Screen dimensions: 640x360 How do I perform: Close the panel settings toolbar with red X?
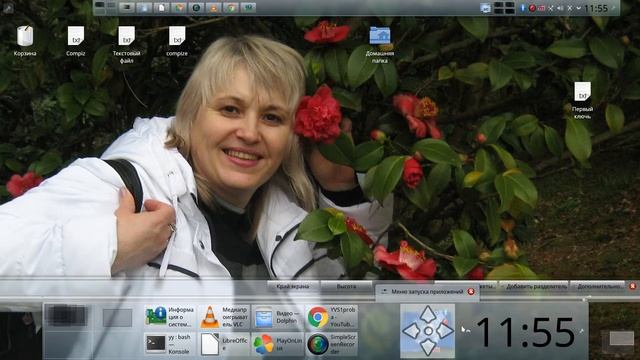[632, 287]
